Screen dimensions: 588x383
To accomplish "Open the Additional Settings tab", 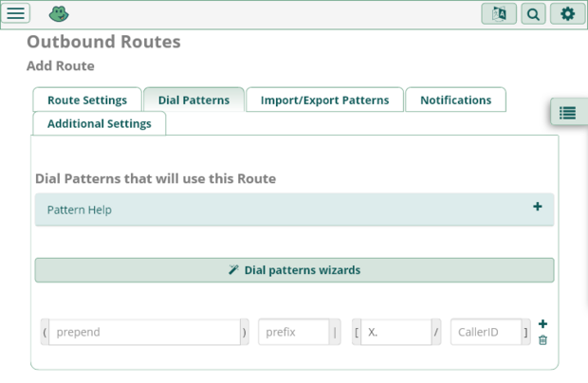I will [100, 124].
